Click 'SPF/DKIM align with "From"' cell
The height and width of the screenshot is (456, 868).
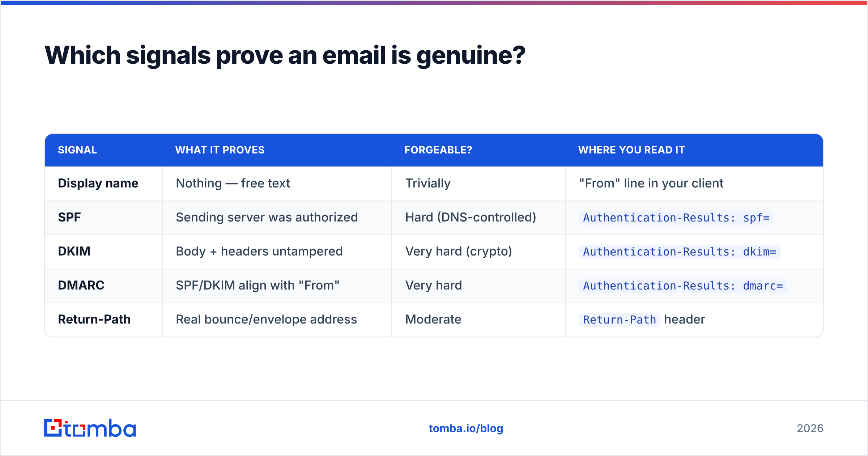click(258, 286)
